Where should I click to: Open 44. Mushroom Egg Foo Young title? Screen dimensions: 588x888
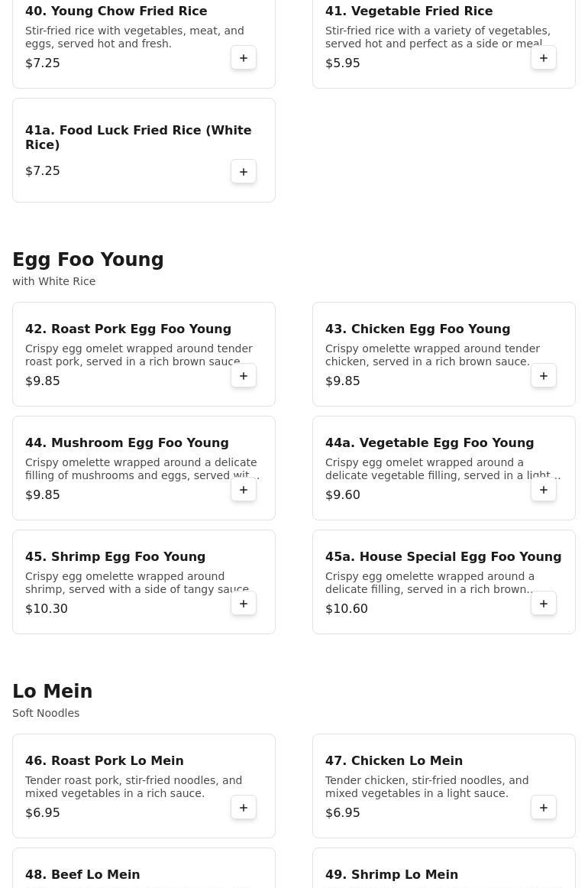pos(127,443)
